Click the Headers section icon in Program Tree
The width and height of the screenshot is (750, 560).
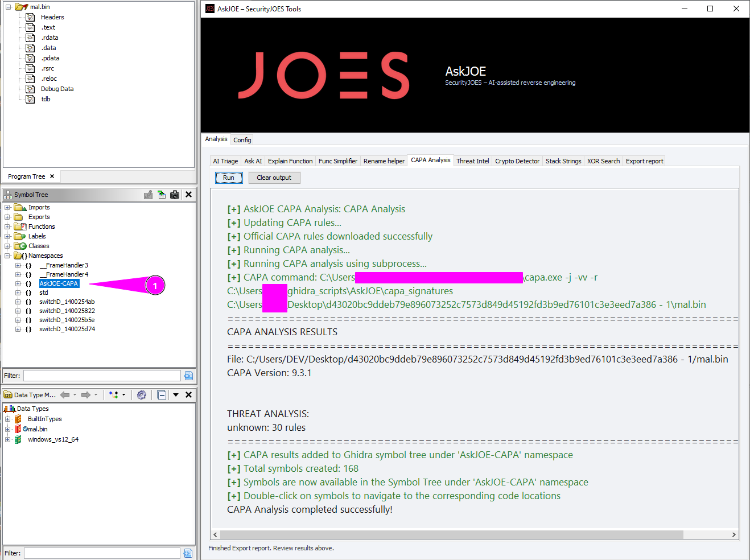click(30, 17)
